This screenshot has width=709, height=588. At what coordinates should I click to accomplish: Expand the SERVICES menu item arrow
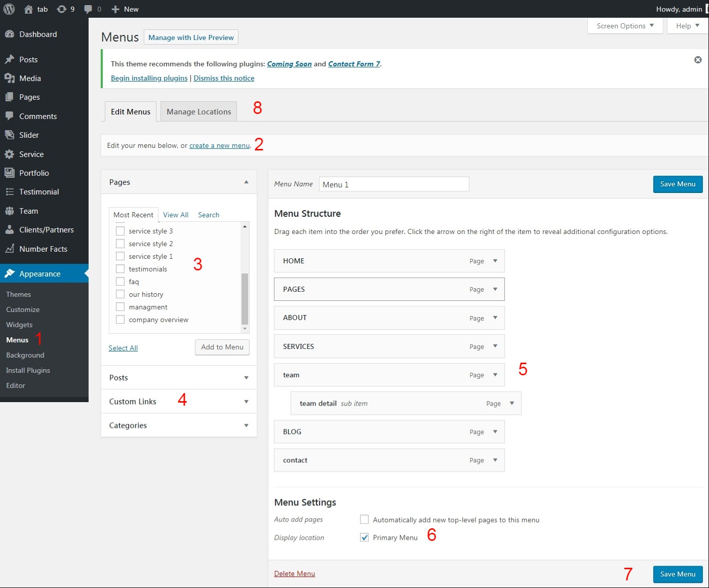tap(495, 346)
